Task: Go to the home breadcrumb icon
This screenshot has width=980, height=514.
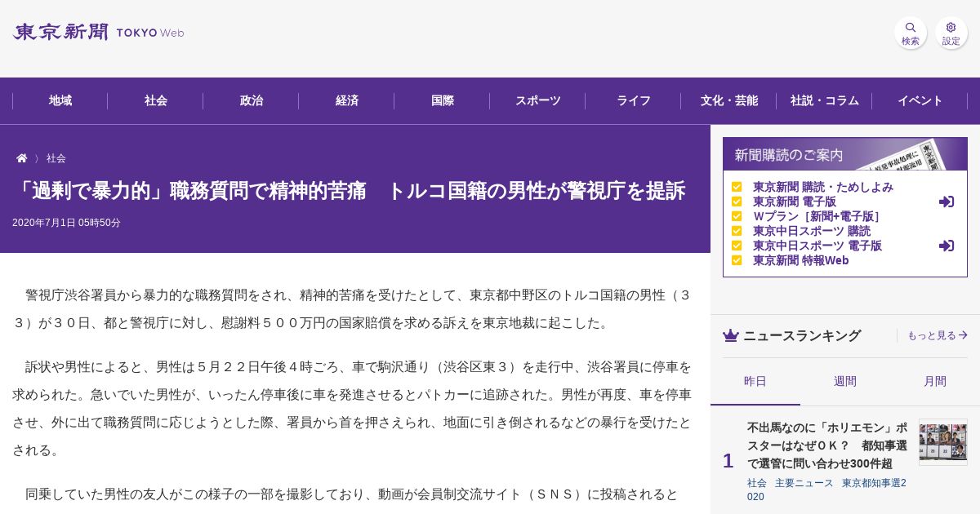Action: (22, 158)
